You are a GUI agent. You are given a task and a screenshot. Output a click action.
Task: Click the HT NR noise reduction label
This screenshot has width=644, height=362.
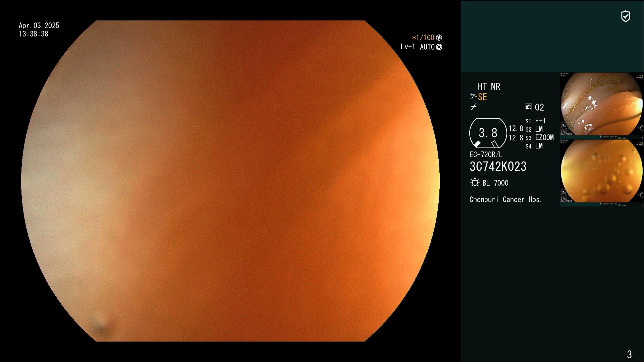click(x=489, y=86)
